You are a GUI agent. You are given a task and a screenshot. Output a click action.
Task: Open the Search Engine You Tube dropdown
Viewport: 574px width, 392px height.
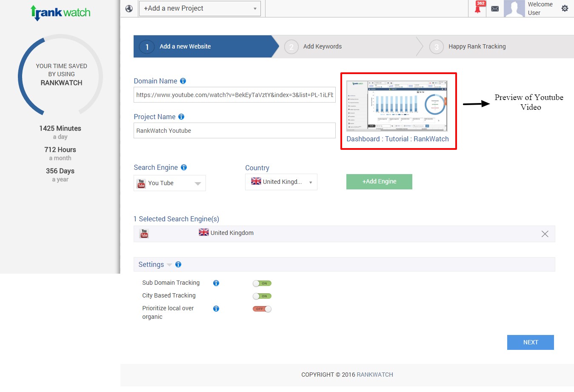(x=170, y=183)
